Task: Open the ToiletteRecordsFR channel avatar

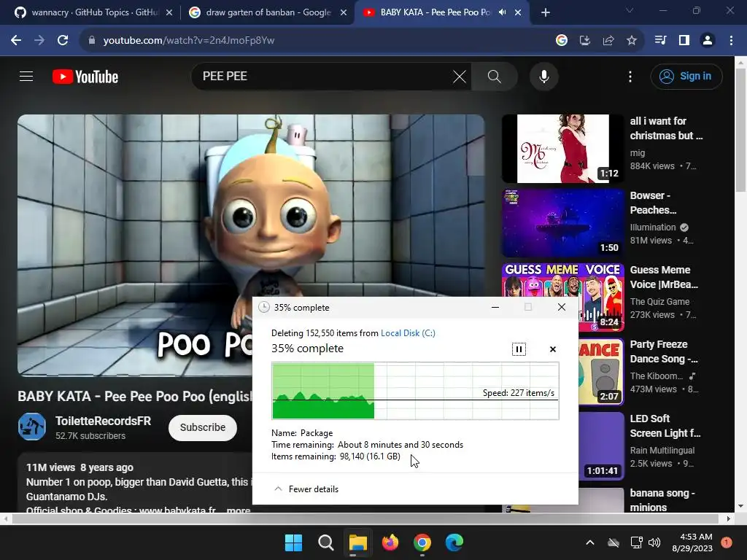Action: click(x=32, y=427)
